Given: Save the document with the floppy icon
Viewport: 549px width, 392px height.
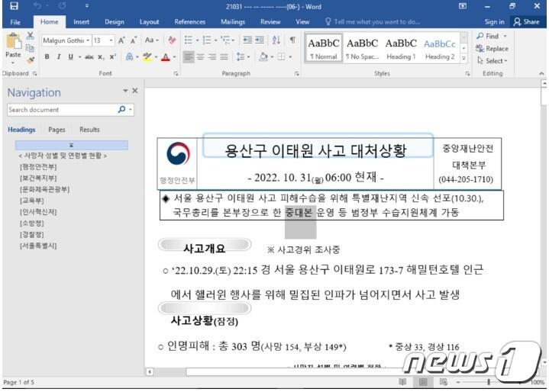Looking at the screenshot, I should tap(14, 6).
